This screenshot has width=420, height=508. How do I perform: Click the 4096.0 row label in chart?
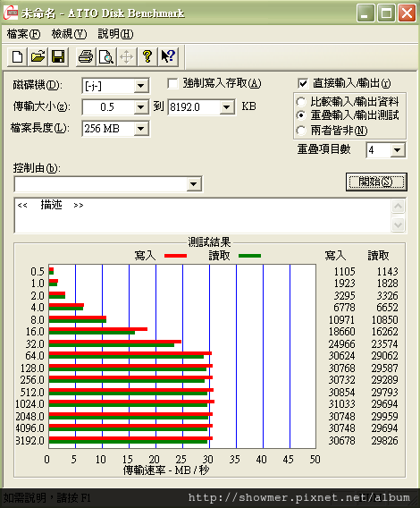pos(29,428)
